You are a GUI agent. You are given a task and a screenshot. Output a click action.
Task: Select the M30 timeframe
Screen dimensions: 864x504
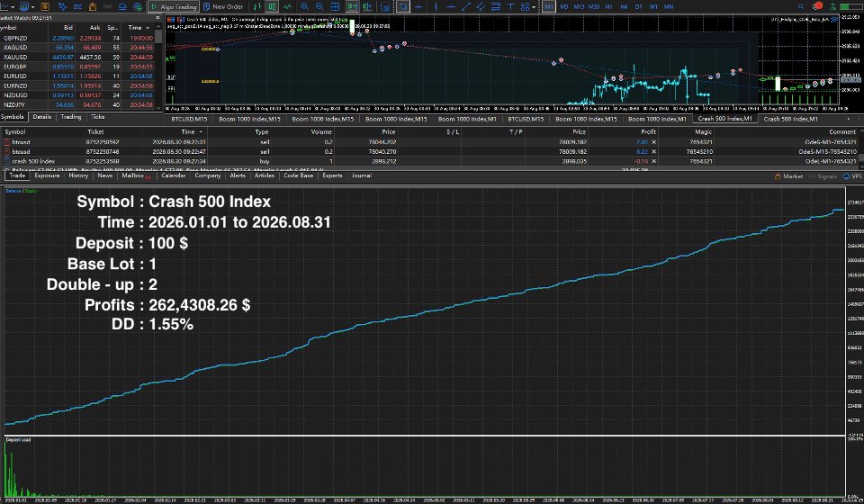tap(594, 6)
